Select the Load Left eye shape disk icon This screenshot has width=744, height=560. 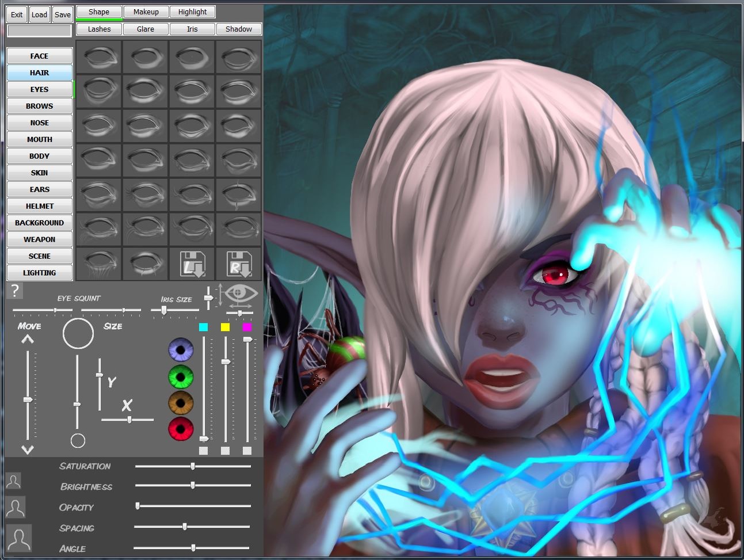click(x=192, y=264)
